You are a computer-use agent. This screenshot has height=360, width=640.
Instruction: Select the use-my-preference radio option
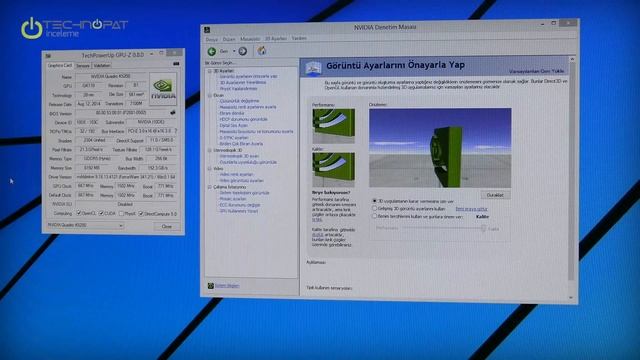point(374,216)
